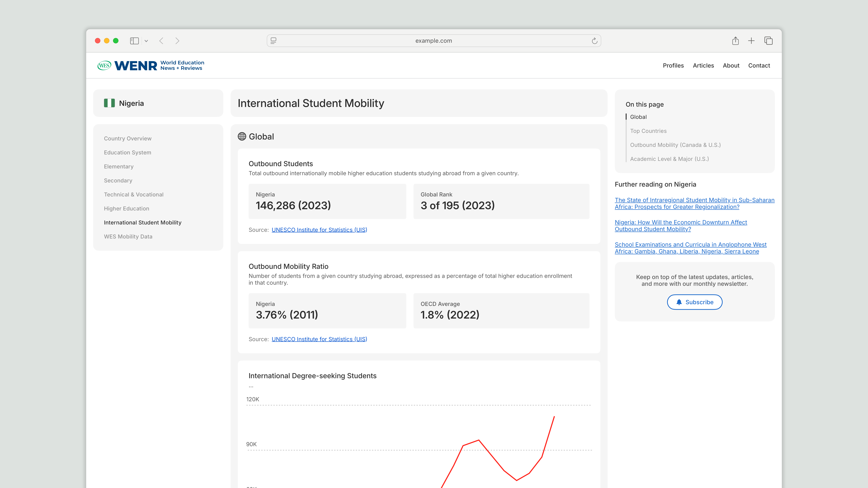Click the WENR wordmark logo
The image size is (868, 488).
(136, 66)
